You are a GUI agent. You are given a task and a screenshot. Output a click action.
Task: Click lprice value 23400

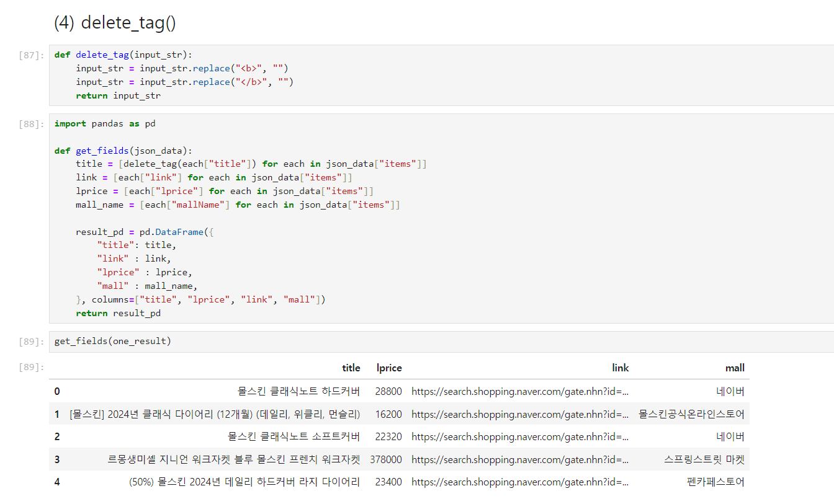click(x=388, y=482)
